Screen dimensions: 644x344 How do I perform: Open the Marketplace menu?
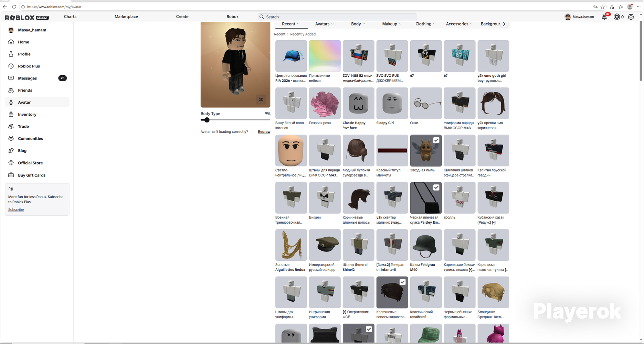(x=126, y=17)
